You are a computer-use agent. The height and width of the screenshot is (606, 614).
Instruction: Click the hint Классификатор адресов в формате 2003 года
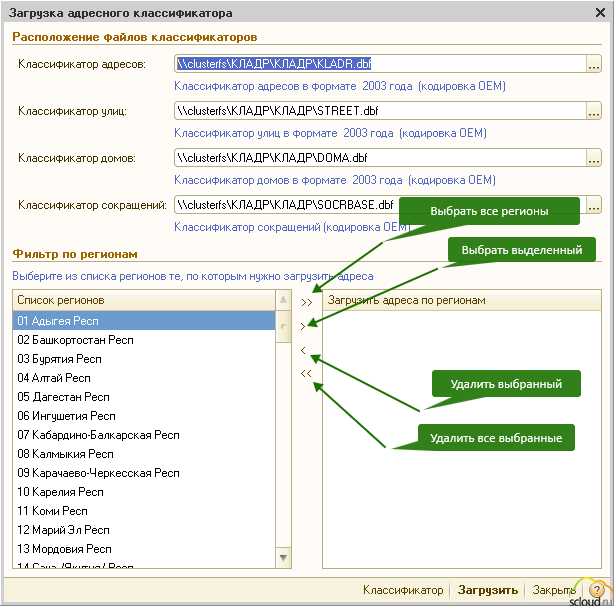(340, 86)
